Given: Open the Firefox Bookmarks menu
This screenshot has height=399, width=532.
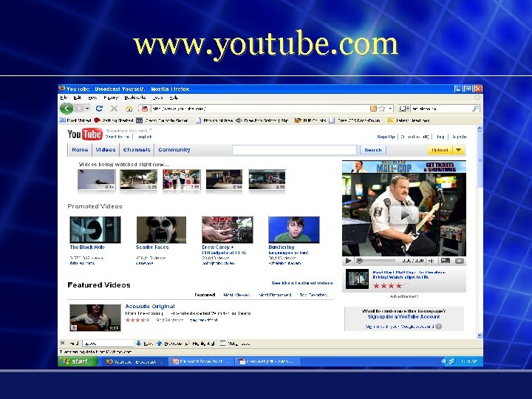Looking at the screenshot, I should (x=135, y=98).
